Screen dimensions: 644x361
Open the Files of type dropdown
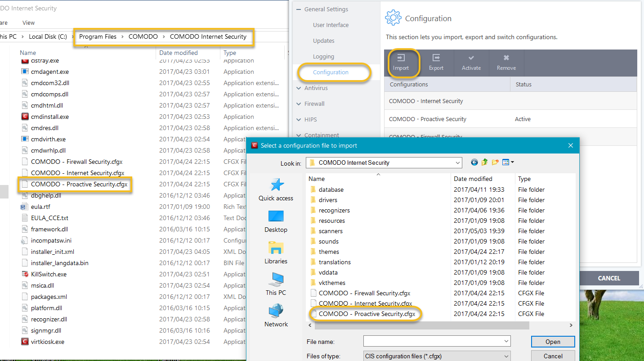506,356
